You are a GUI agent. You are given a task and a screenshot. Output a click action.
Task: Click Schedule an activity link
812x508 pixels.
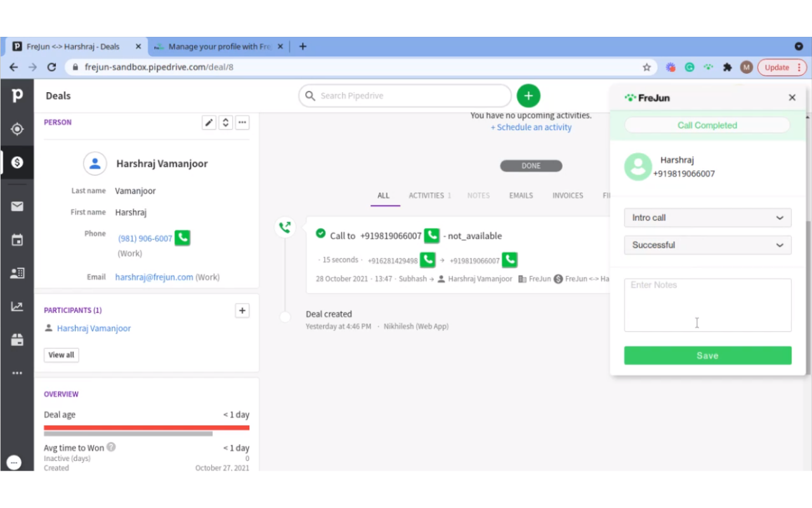531,128
